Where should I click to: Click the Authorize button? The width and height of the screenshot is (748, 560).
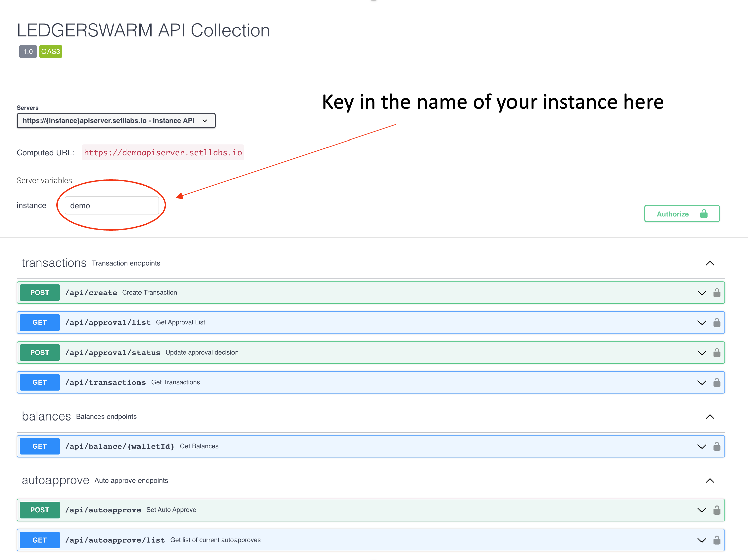coord(681,214)
